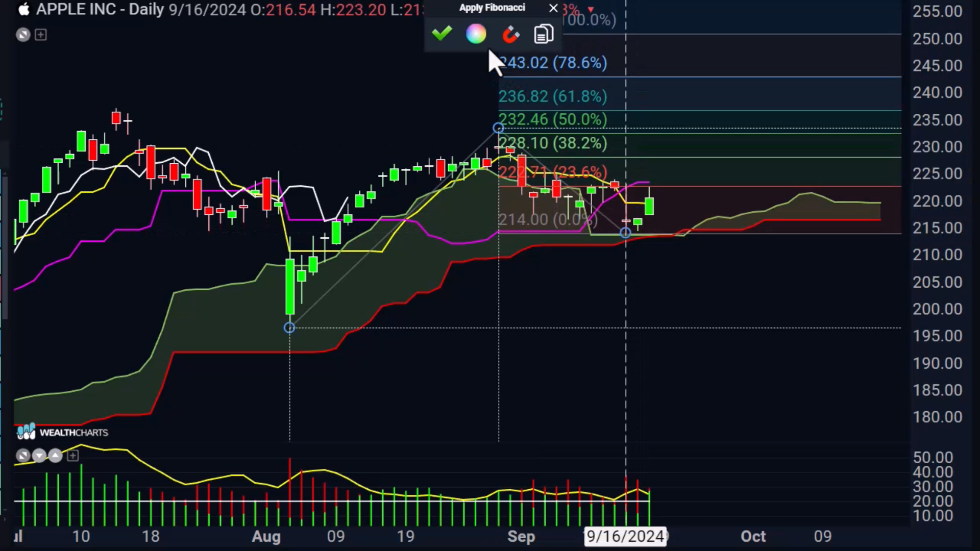Move the volume pane up
This screenshot has height=551, width=980.
tap(55, 456)
